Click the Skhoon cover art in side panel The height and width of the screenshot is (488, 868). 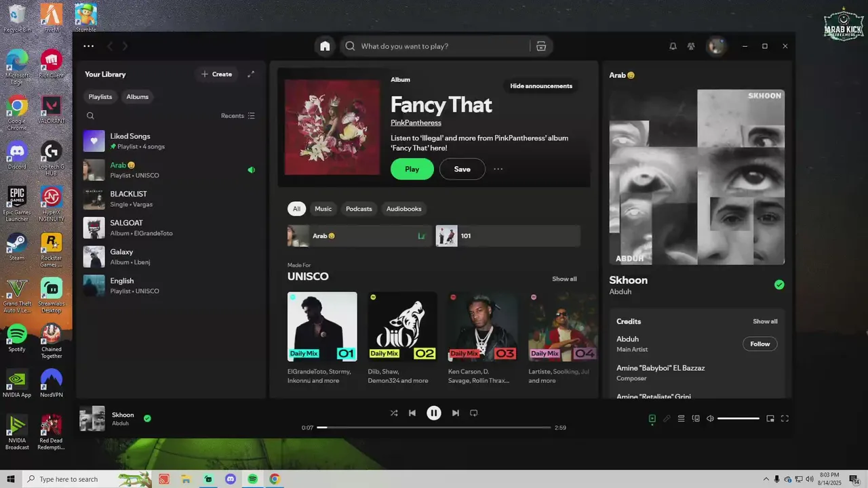point(697,177)
